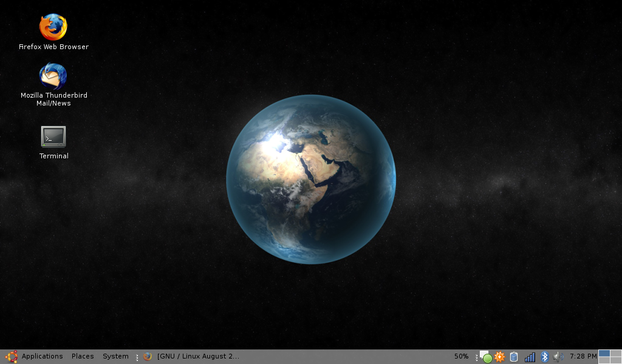
Task: Click the volume speaker icon
Action: [558, 357]
